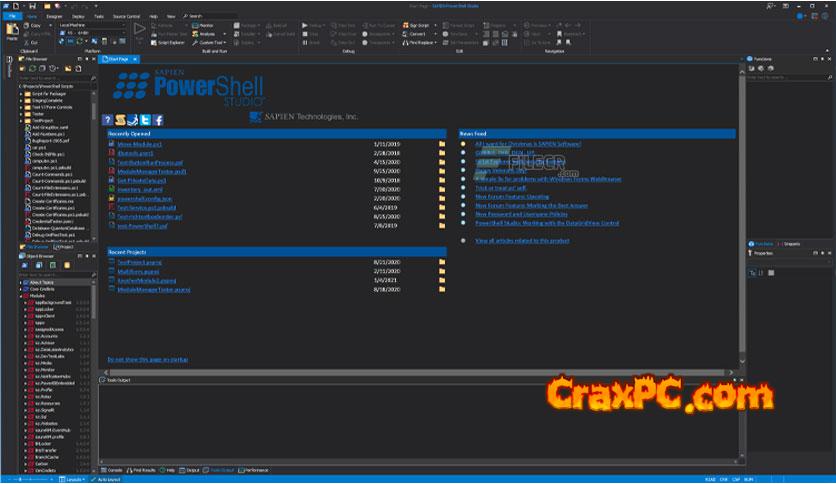Click the Twitter icon on Start Page

click(x=145, y=121)
